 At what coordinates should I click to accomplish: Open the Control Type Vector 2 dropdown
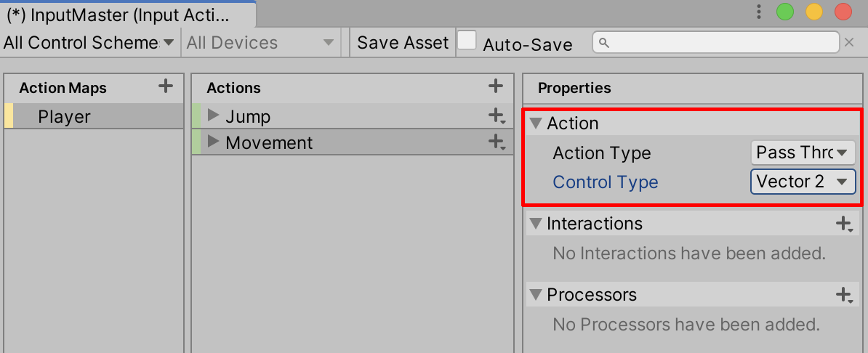point(803,182)
